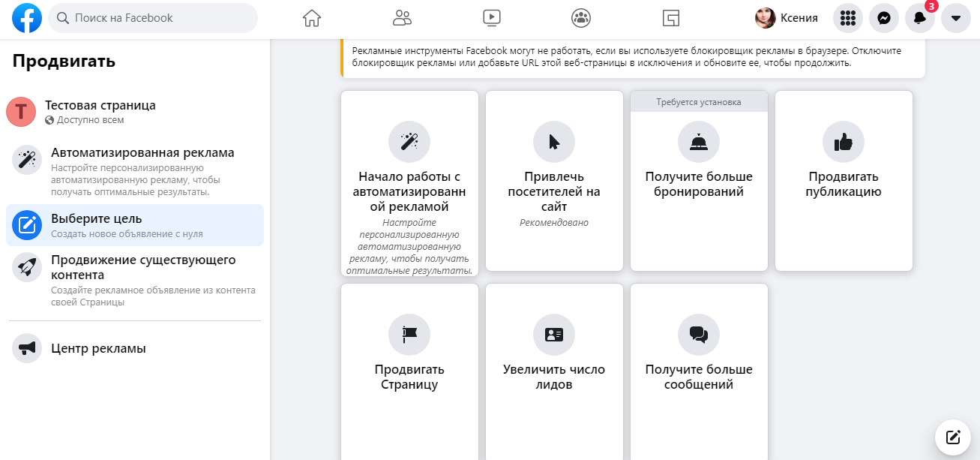Choose Получите больше сообщений card
The image size is (980, 460).
pos(699,371)
